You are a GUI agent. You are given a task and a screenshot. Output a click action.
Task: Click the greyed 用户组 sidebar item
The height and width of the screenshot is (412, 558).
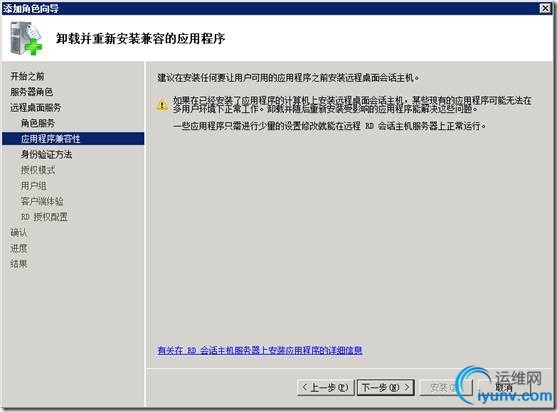pyautogui.click(x=34, y=186)
